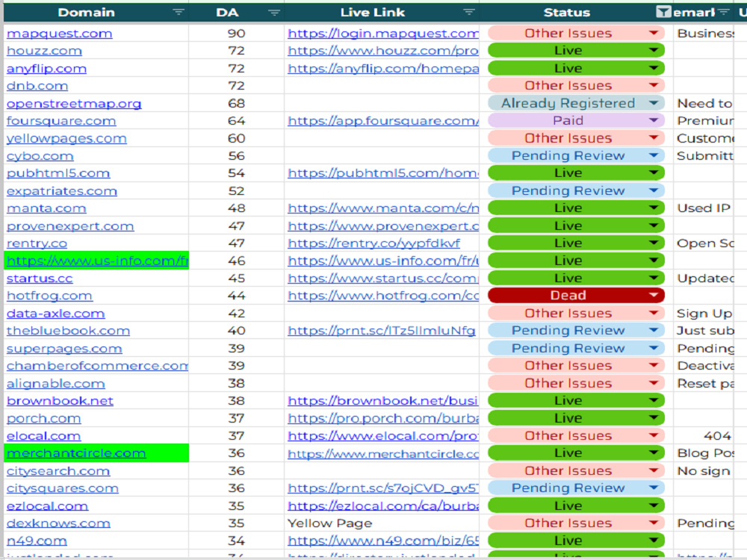The image size is (747, 560).
Task: Expand the Pending Review dropdown for superpages.com
Action: point(654,348)
